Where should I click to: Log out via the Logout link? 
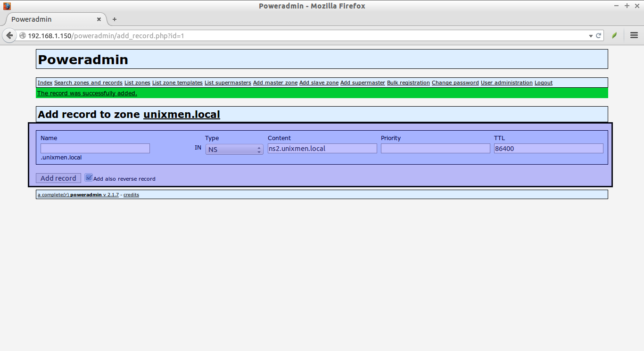(544, 83)
